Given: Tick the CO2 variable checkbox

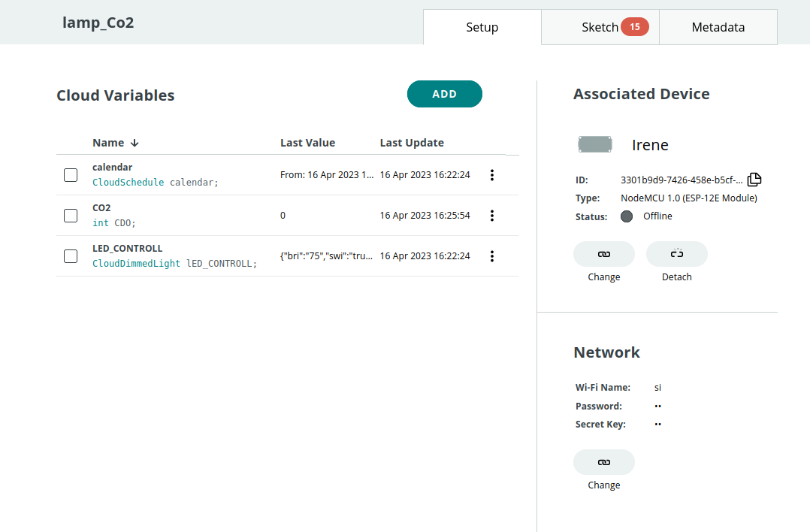Looking at the screenshot, I should (71, 216).
